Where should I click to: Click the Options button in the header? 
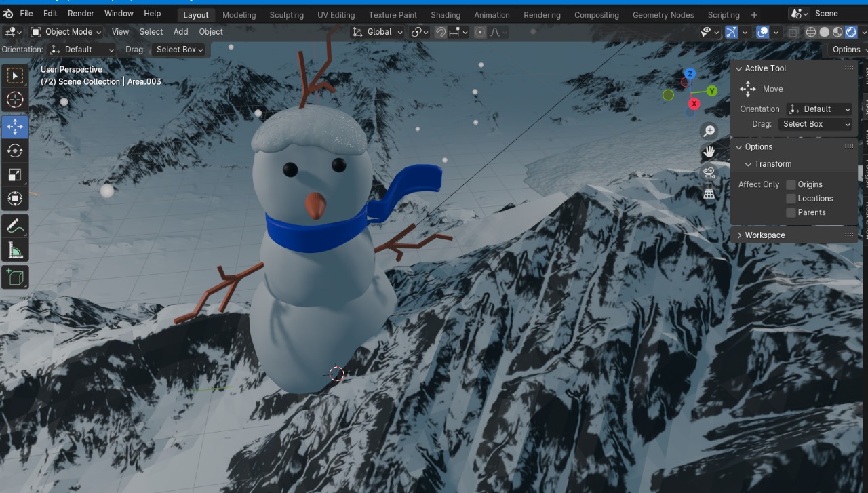[x=846, y=49]
